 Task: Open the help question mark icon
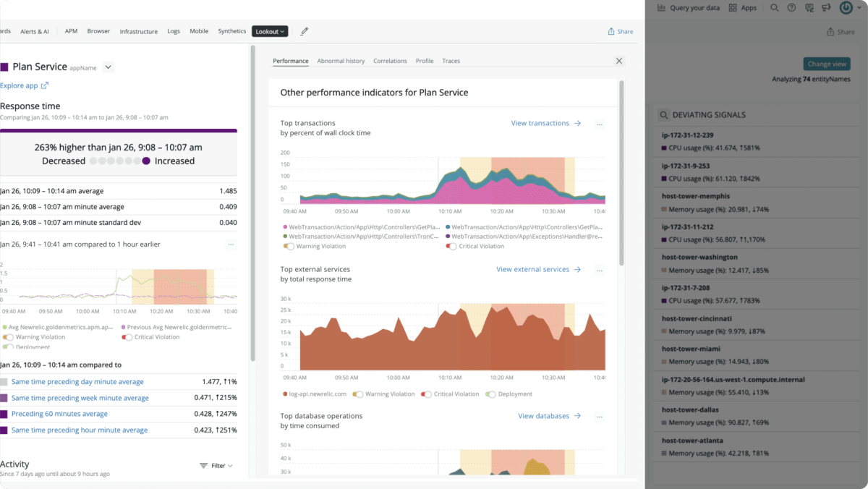[x=791, y=8]
